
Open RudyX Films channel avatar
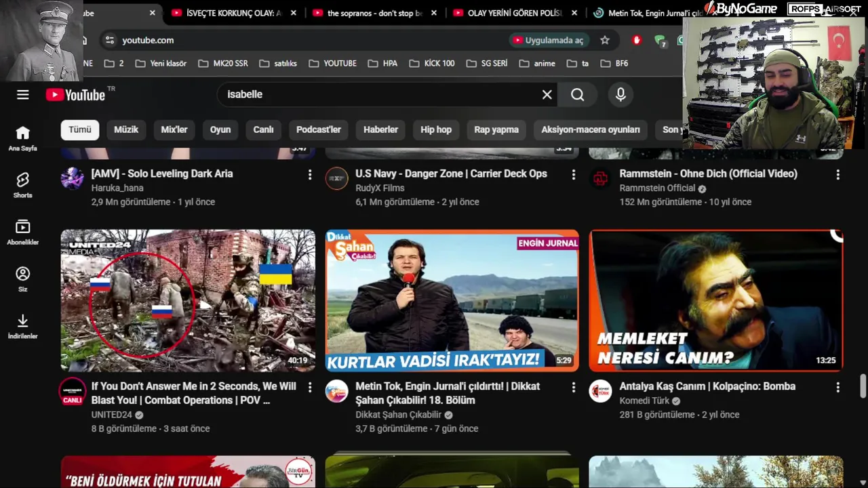(336, 179)
